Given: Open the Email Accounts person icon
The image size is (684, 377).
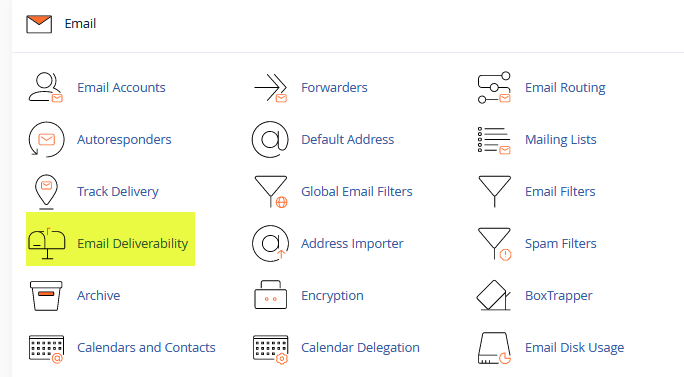Looking at the screenshot, I should coord(46,87).
